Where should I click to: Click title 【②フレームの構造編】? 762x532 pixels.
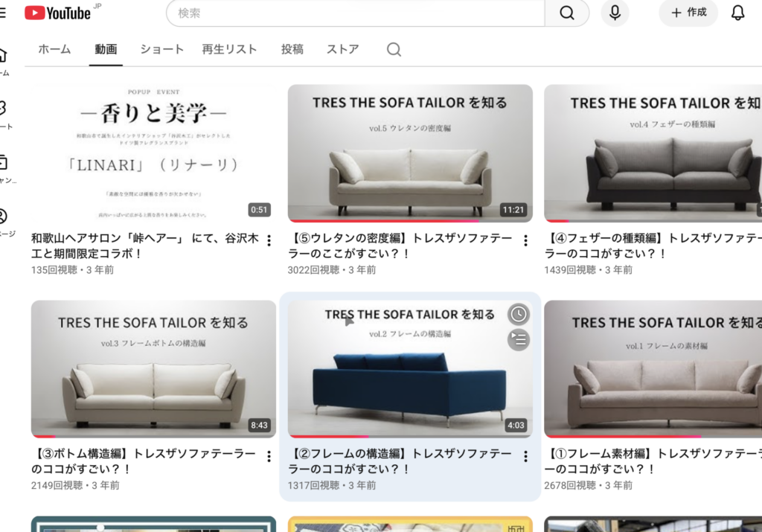[400, 461]
